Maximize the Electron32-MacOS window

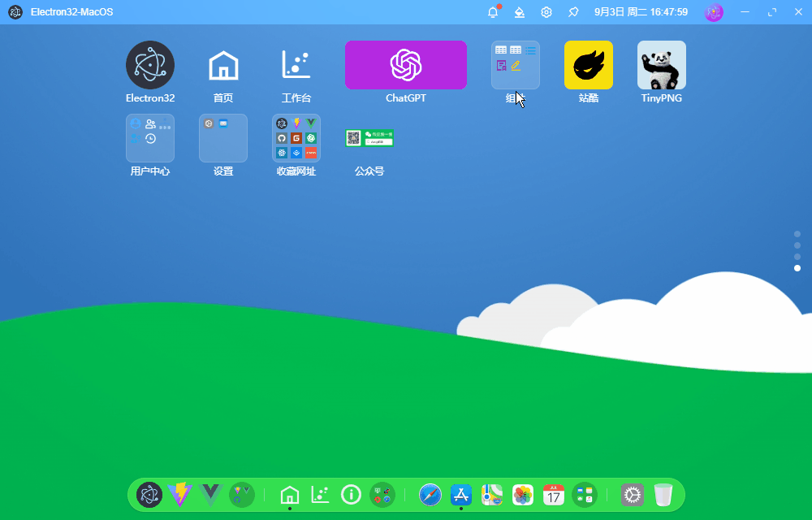tap(772, 12)
